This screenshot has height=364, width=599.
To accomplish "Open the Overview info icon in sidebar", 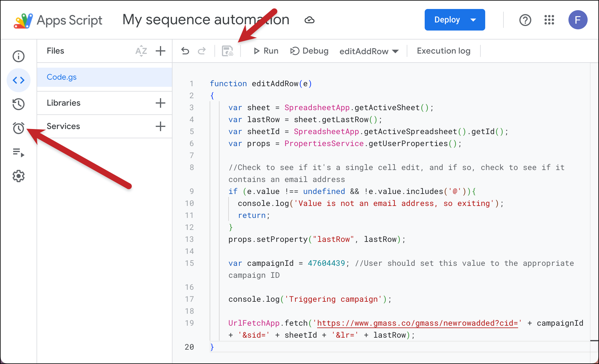I will click(x=19, y=56).
